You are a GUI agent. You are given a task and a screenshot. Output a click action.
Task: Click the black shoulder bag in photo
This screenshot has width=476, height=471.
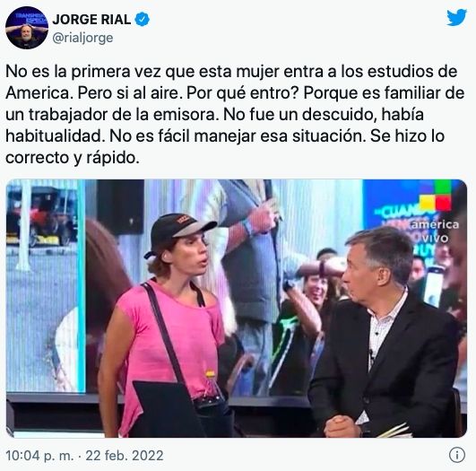[182, 409]
